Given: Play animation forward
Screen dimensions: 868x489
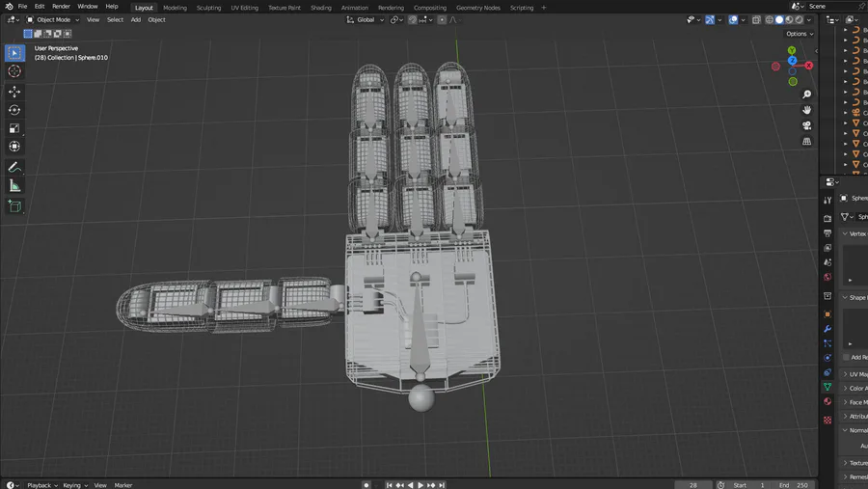Looking at the screenshot, I should pyautogui.click(x=420, y=485).
